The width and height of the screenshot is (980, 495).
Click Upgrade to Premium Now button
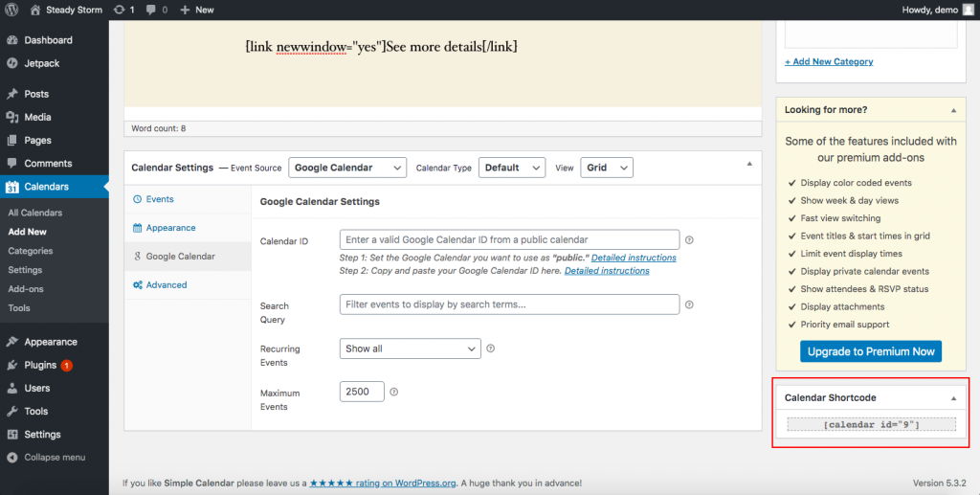(871, 351)
